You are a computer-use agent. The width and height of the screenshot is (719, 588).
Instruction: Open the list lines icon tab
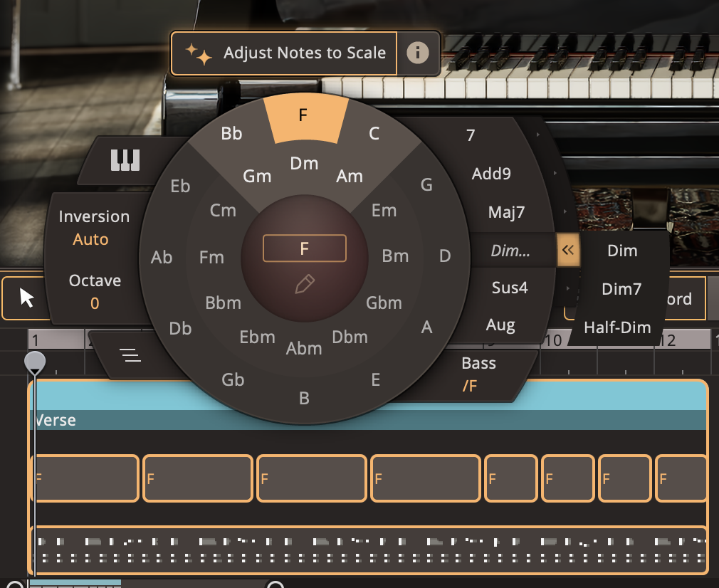click(x=130, y=355)
